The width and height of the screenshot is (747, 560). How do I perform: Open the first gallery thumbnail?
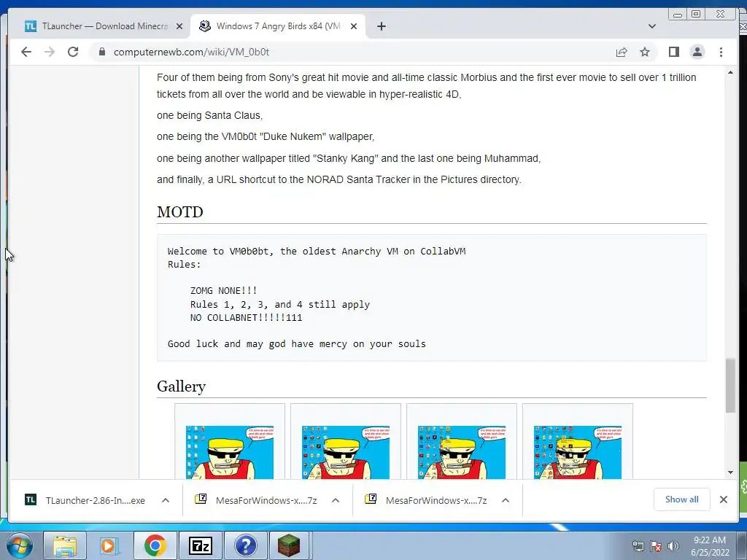coord(230,452)
